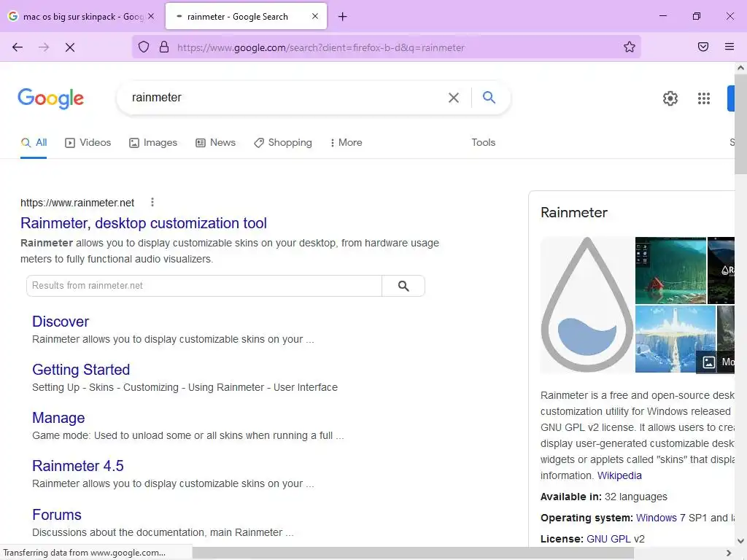Image resolution: width=747 pixels, height=560 pixels.
Task: Open Google quick settings gear
Action: click(670, 98)
